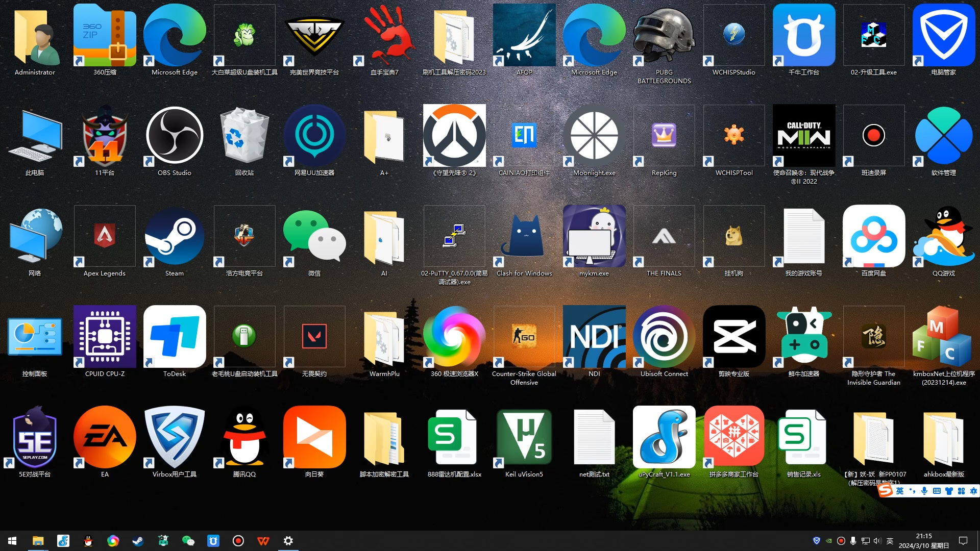This screenshot has height=551, width=980.
Task: Open 888雷达机配置.xlsx file
Action: [454, 442]
